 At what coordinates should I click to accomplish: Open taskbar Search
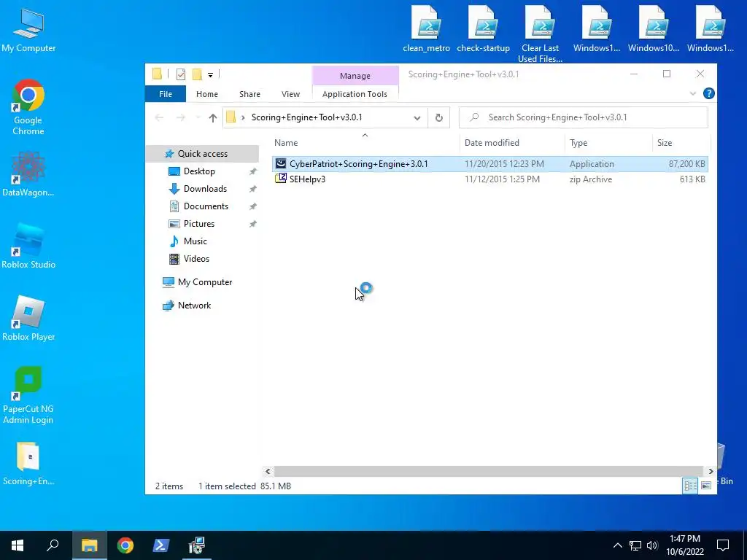pos(53,545)
